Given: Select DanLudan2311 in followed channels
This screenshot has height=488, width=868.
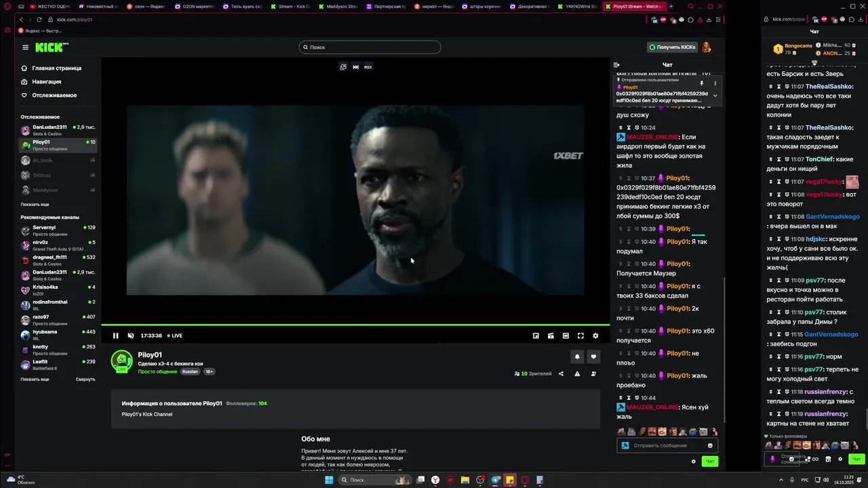Looking at the screenshot, I should coord(58,130).
